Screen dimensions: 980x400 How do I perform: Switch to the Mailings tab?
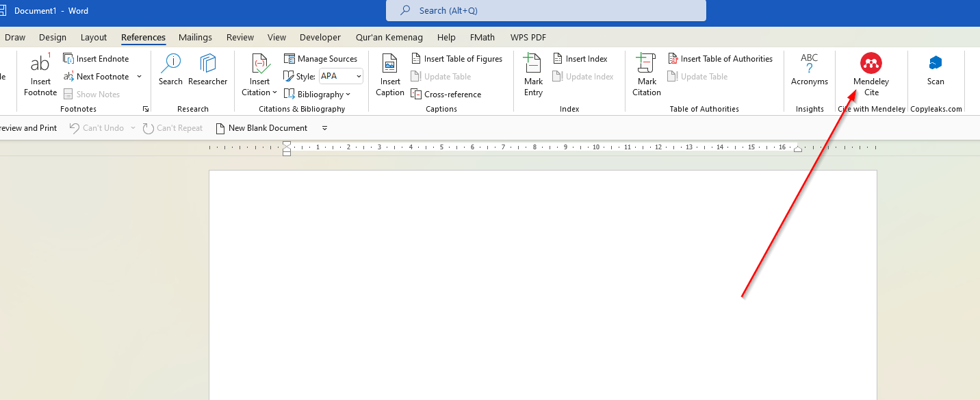[195, 37]
